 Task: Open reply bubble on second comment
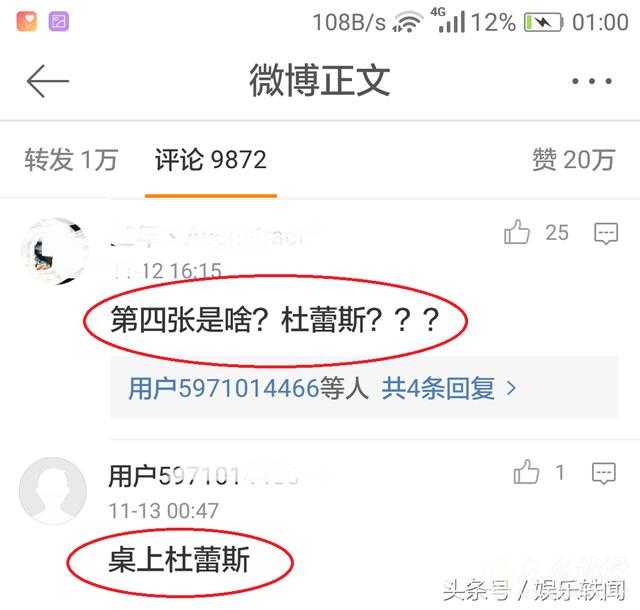click(x=604, y=473)
